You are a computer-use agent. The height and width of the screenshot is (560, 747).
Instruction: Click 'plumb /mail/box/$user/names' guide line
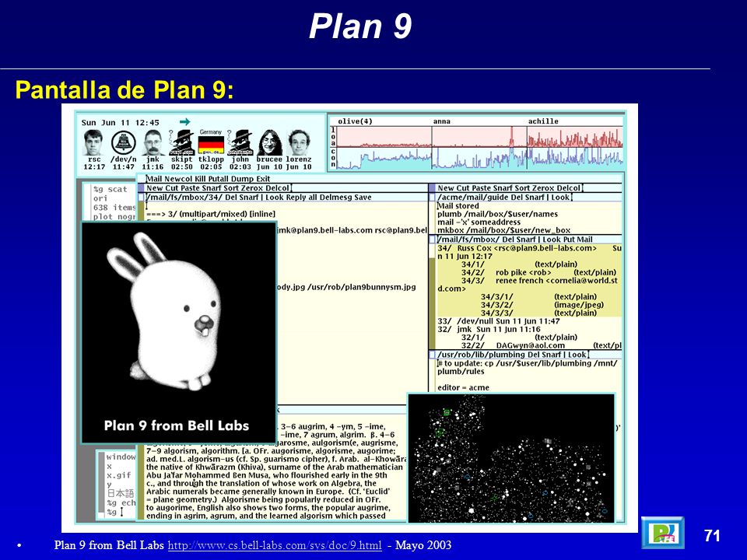497,215
